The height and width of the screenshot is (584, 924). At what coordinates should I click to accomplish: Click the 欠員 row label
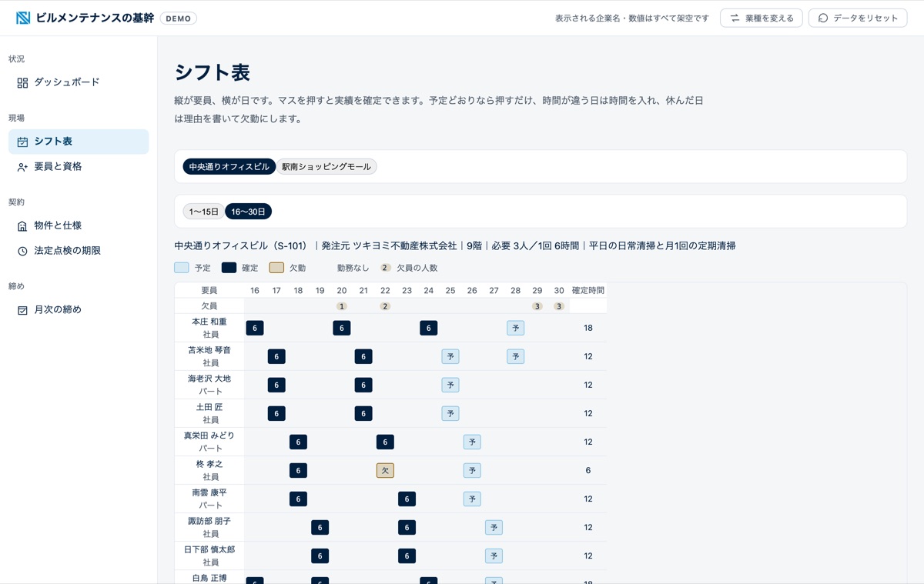[209, 306]
